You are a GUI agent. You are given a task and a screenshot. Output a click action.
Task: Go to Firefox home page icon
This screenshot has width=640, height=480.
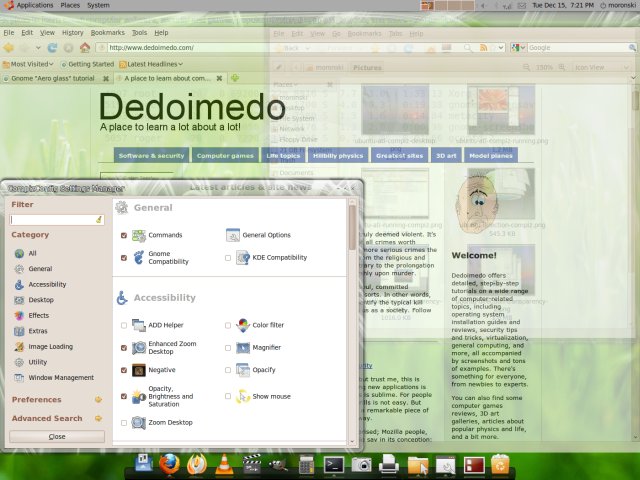pos(85,47)
